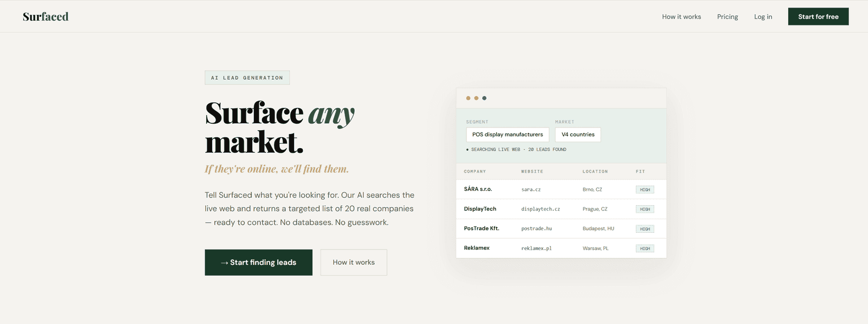Click the Prague, CZ location cell
868x324 pixels.
coord(595,209)
